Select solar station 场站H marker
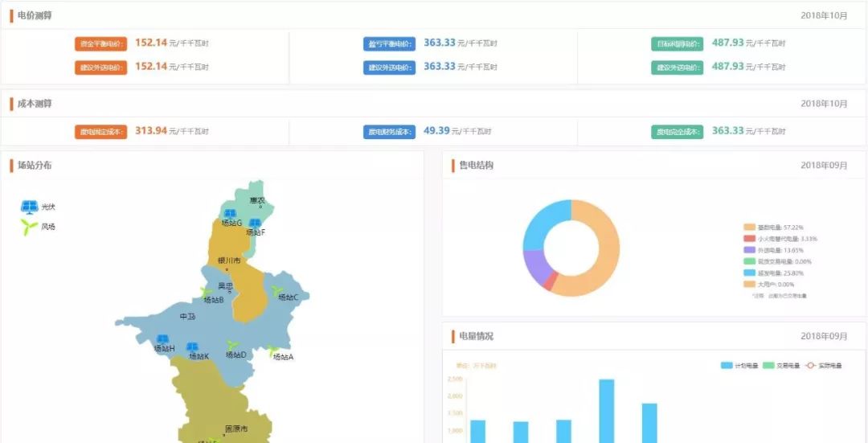 pos(162,339)
